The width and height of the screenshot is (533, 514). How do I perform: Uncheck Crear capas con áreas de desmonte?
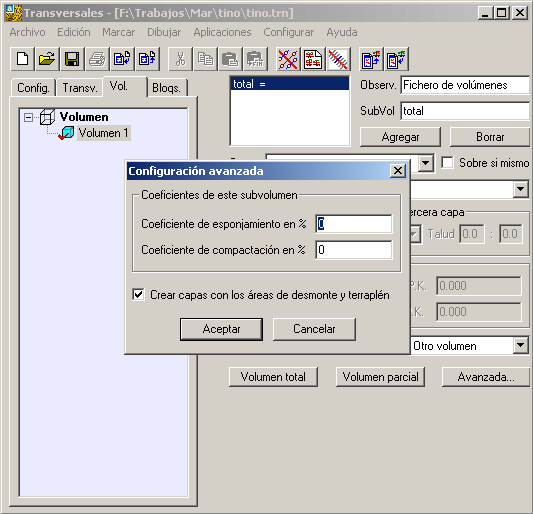tap(138, 294)
